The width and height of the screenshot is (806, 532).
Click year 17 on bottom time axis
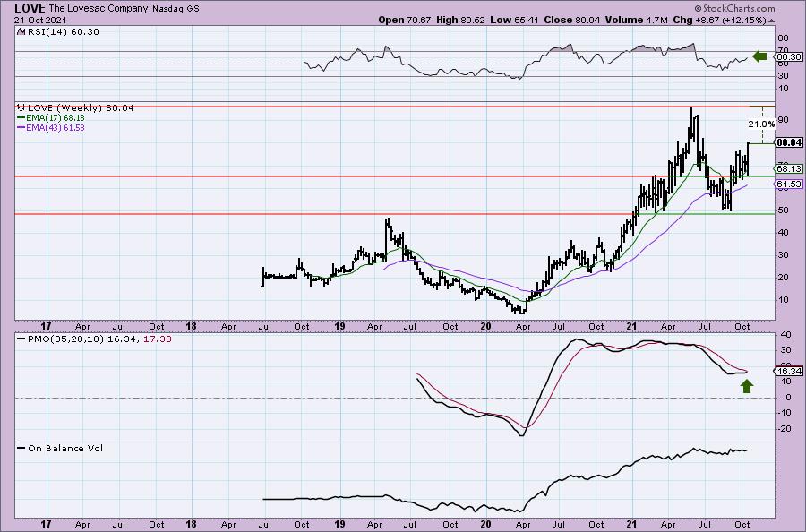coord(46,524)
